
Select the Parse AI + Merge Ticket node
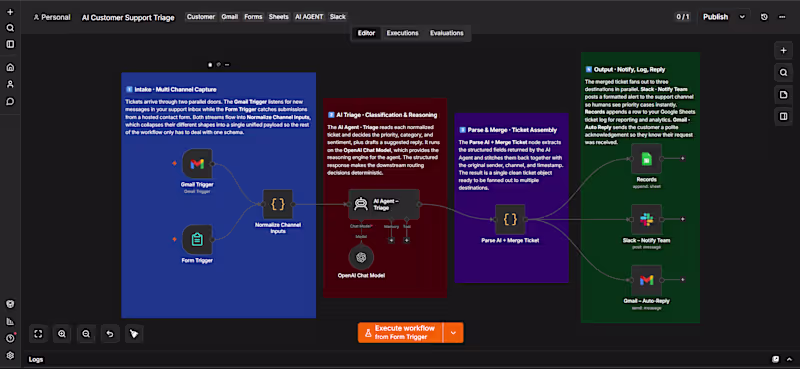pyautogui.click(x=510, y=219)
